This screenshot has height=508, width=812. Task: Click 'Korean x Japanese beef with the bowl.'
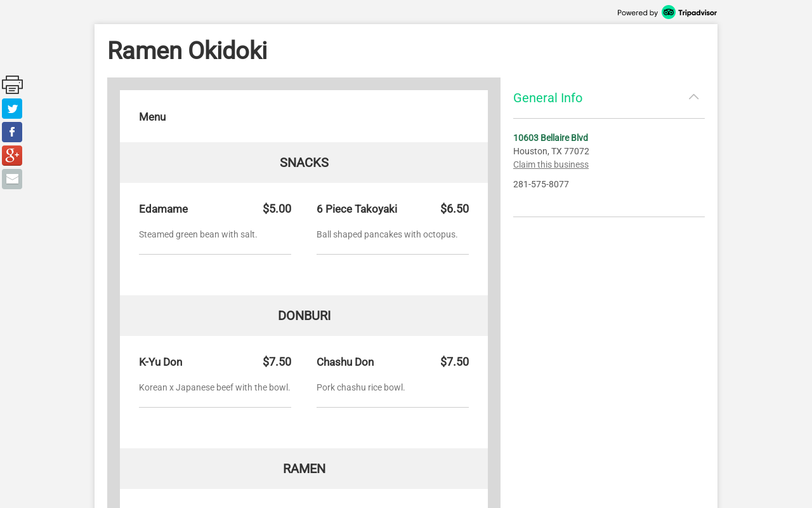coord(214,387)
